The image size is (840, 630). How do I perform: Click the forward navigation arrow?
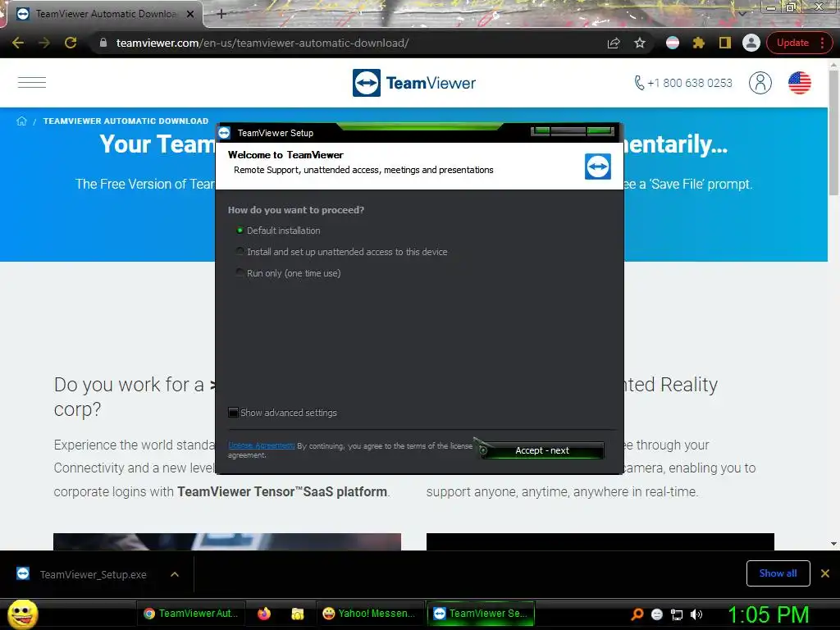tap(44, 43)
